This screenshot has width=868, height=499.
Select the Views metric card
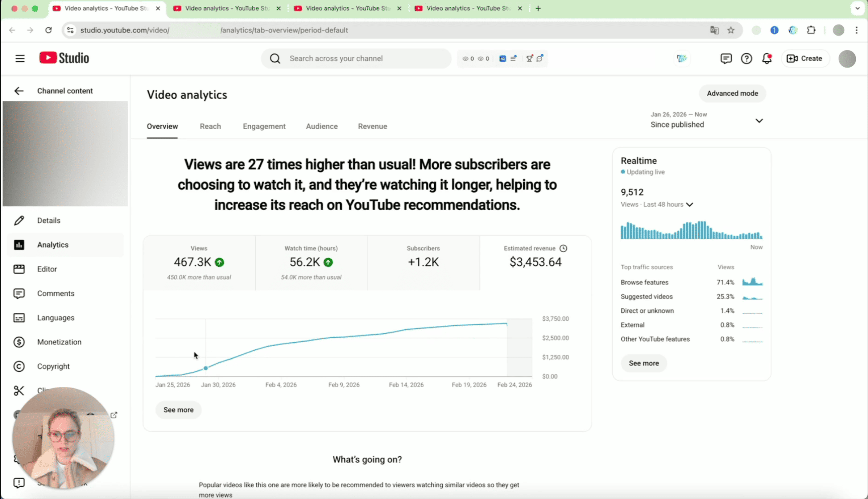pos(199,262)
